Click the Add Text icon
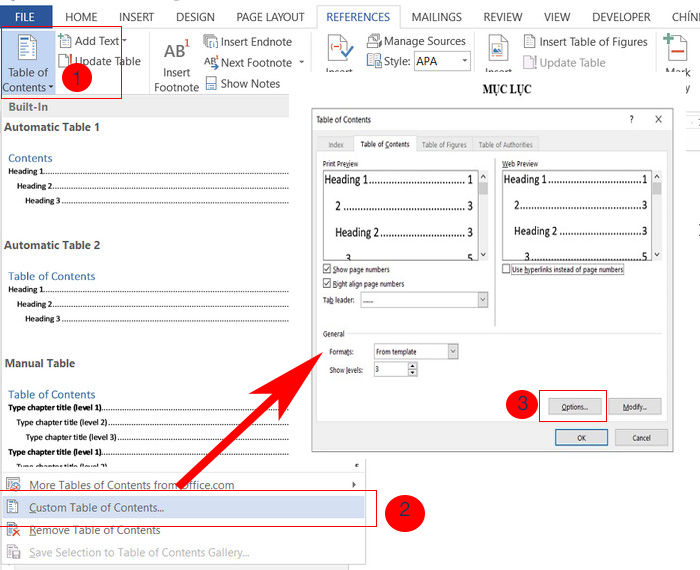Image resolution: width=700 pixels, height=570 pixels. tap(66, 41)
